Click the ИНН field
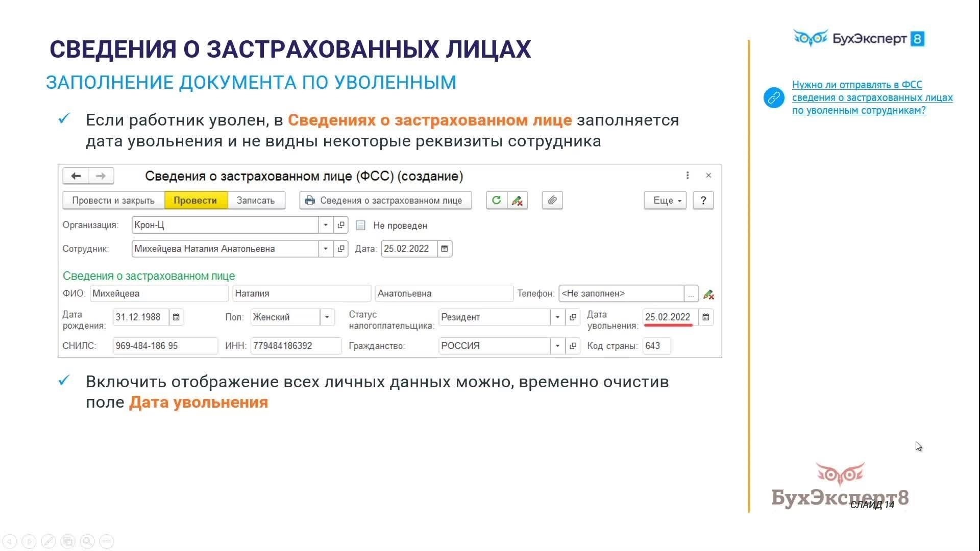The image size is (980, 551). [296, 345]
